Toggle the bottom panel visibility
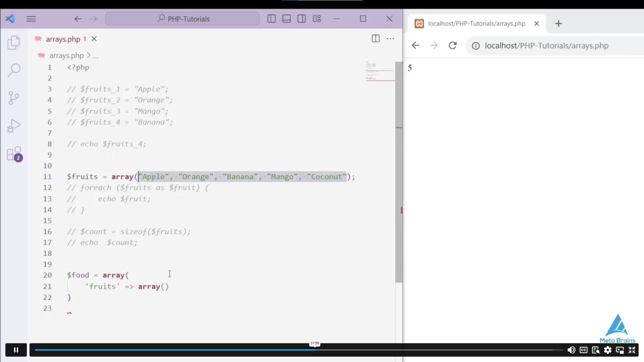The image size is (644, 362). [286, 19]
